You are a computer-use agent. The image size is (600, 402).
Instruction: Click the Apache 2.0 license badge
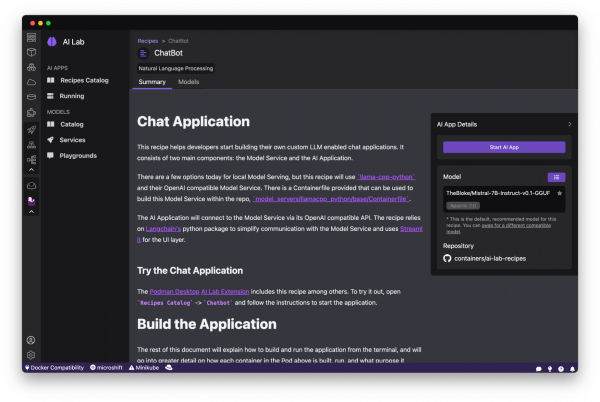[x=463, y=206]
